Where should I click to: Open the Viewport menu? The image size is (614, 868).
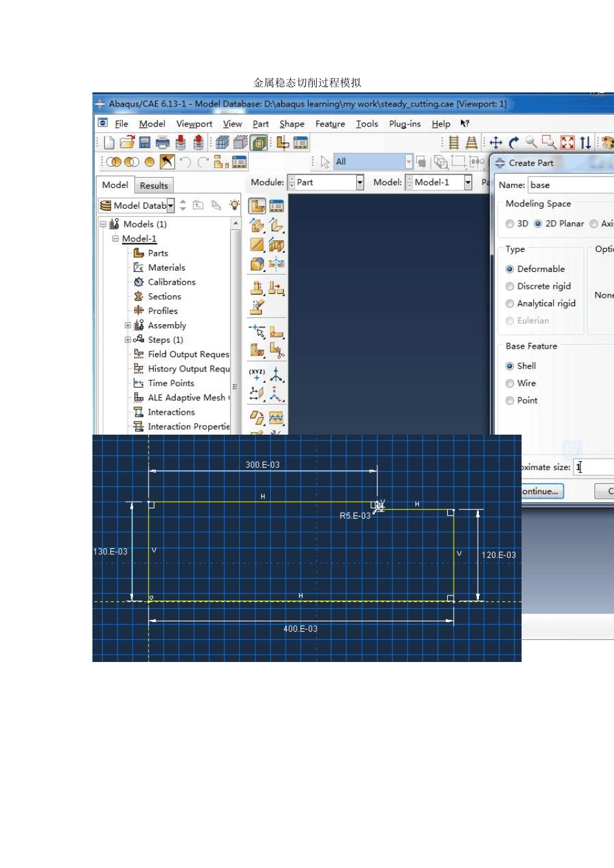194,124
